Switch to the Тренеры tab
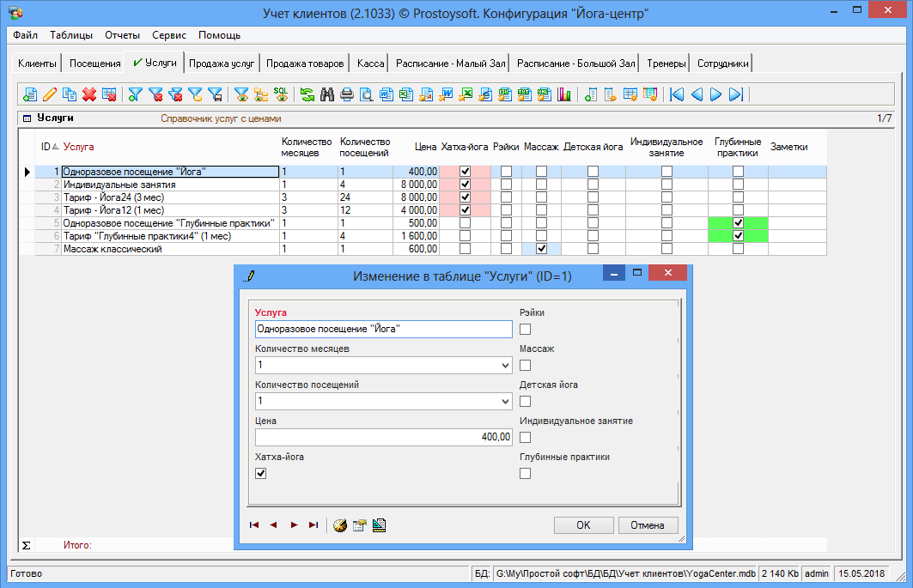The width and height of the screenshot is (913, 588). [x=666, y=64]
